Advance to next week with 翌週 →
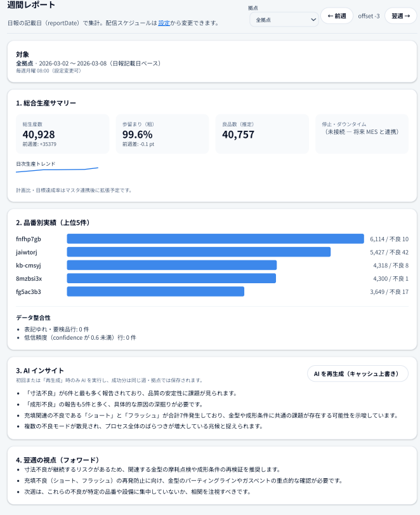 (x=400, y=16)
